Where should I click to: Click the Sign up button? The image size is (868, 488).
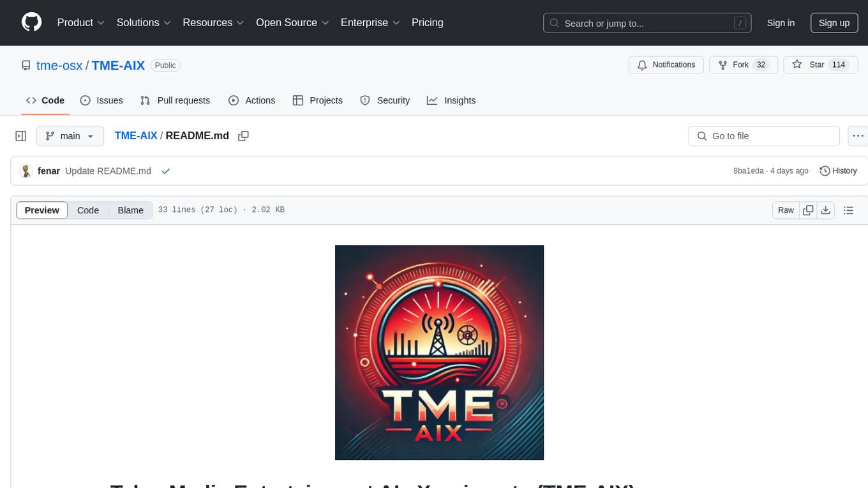pos(834,23)
